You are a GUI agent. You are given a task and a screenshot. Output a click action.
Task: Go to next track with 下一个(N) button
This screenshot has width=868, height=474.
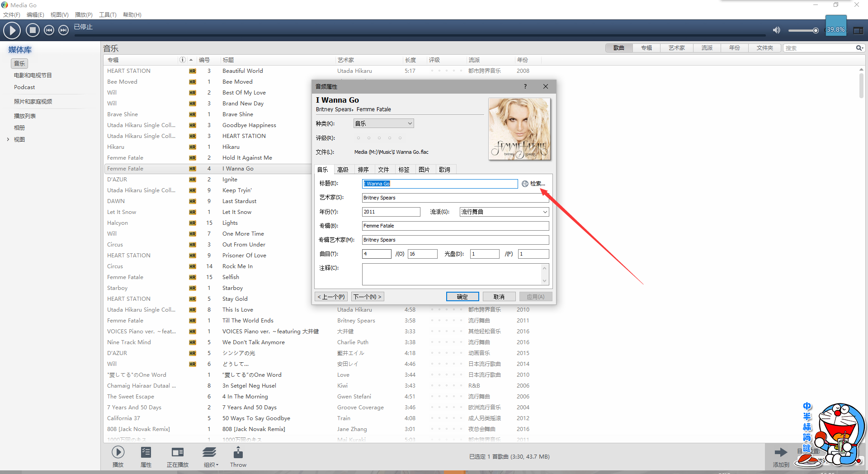point(368,297)
